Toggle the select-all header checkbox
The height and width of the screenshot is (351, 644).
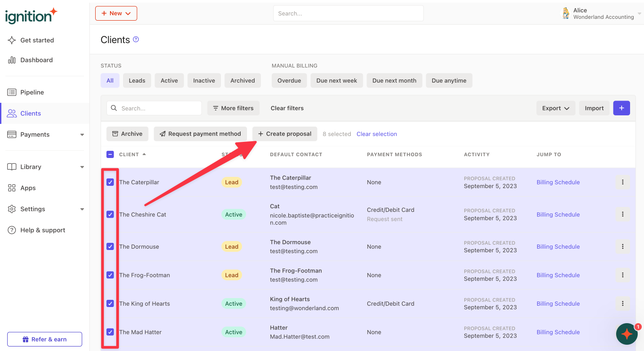coord(110,154)
